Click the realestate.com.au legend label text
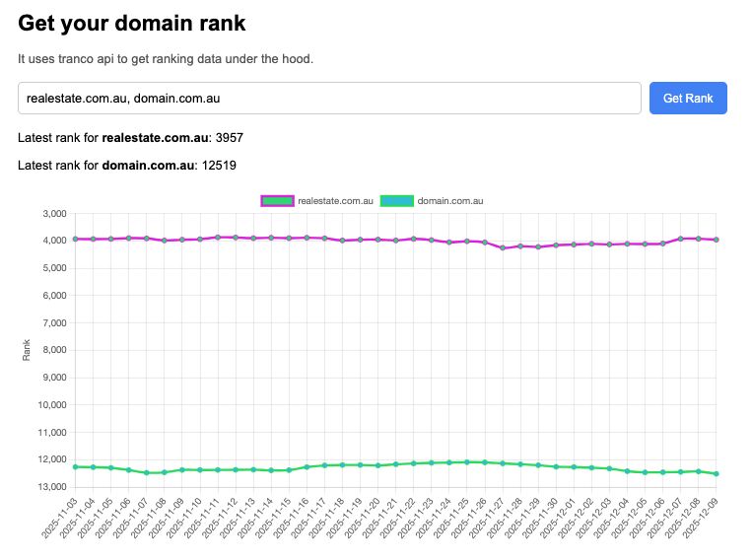This screenshot has width=752, height=560. (335, 201)
